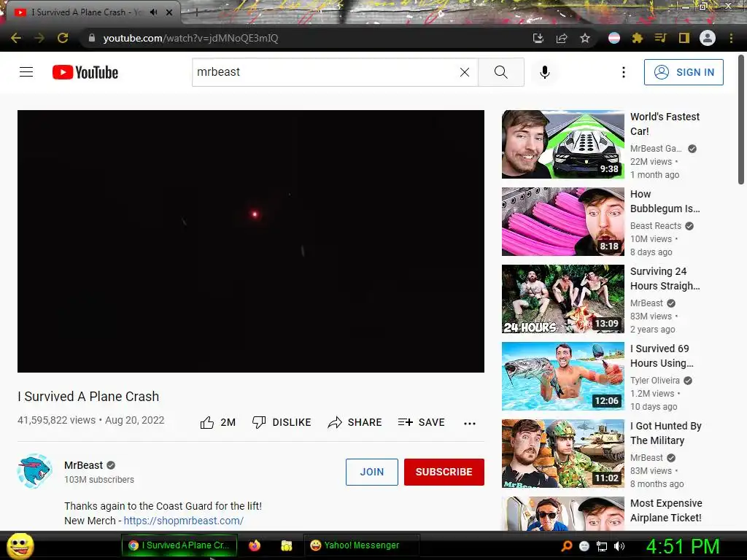Open the Extensions puzzle piece icon
Screen dimensions: 747x560
click(638, 38)
